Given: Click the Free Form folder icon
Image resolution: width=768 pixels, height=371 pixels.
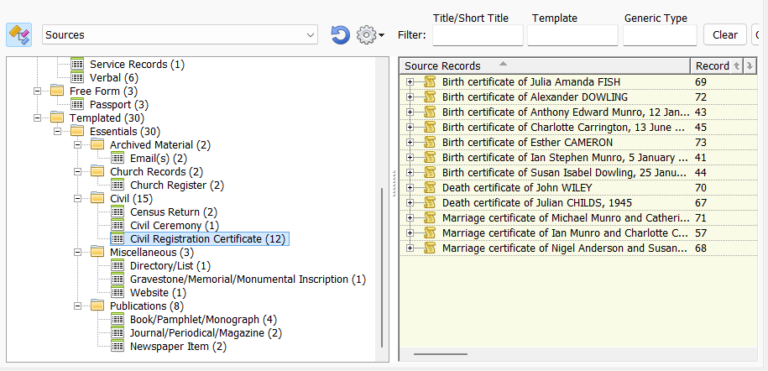Looking at the screenshot, I should (57, 91).
